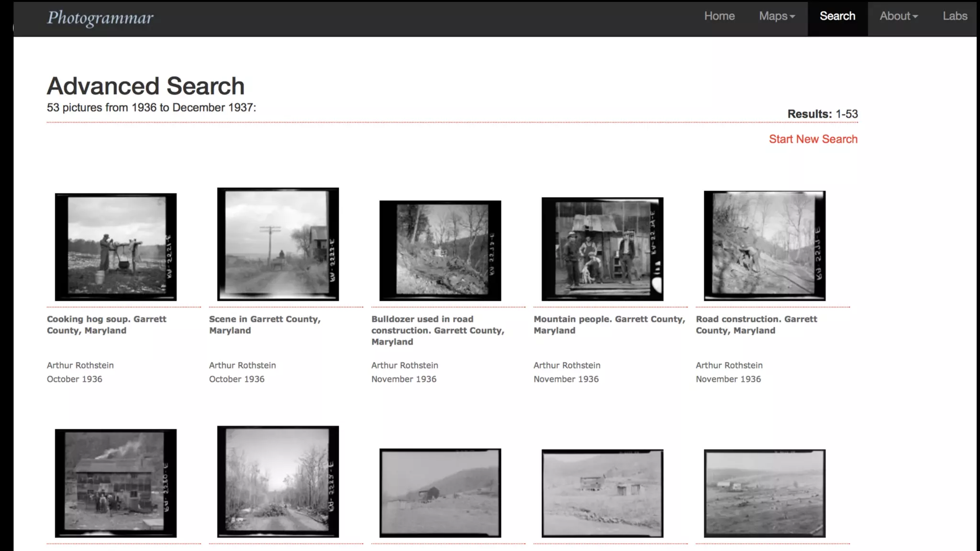Click Arthur Rothstein under Cooking hog soup
This screenshot has width=980, height=551.
[80, 365]
